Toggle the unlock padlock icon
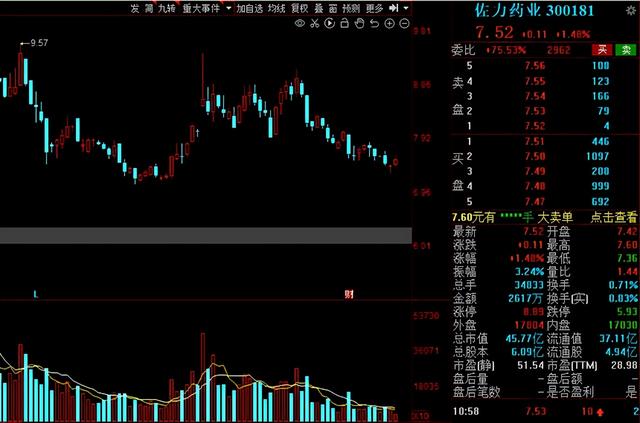640x423 pixels. 344,23
